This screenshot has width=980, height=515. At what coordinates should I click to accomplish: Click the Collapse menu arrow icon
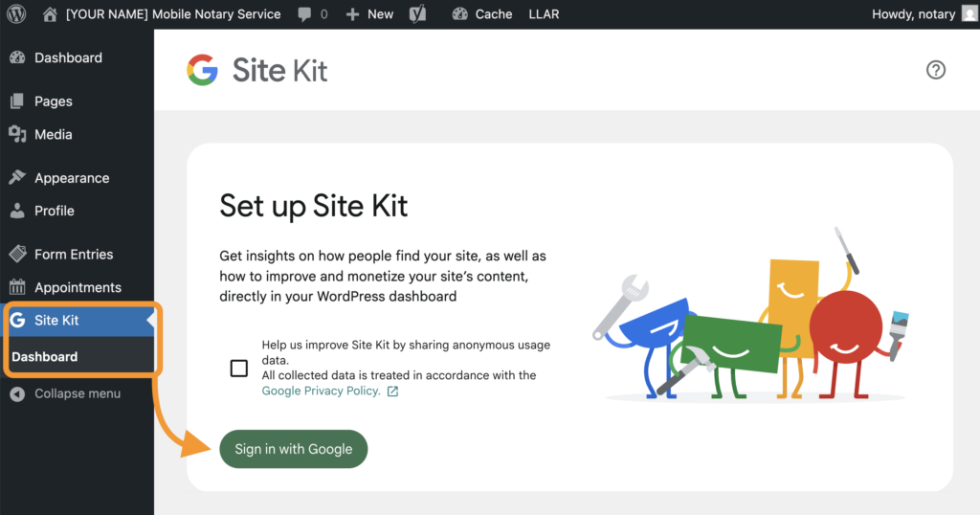[17, 393]
